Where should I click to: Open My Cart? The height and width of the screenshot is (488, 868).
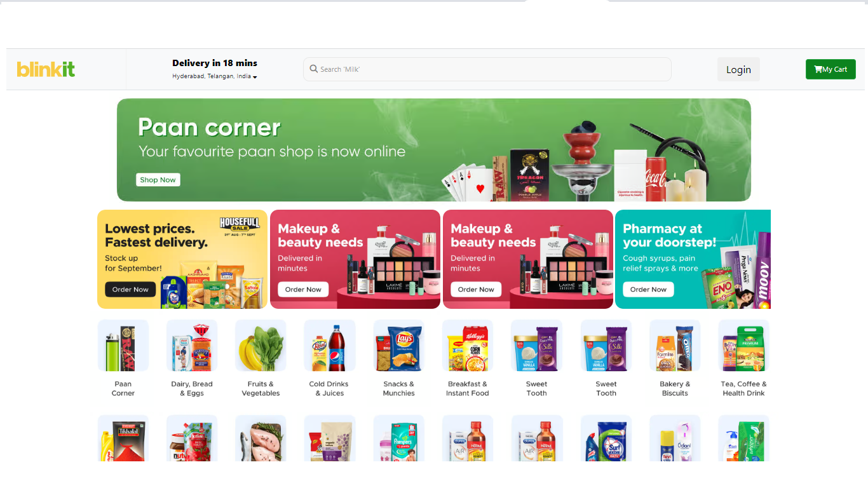pyautogui.click(x=831, y=69)
